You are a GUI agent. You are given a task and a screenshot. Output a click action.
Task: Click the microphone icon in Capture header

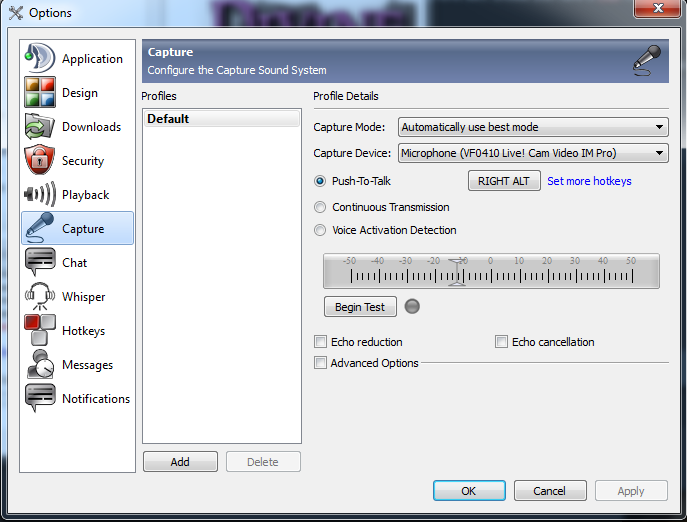(647, 60)
